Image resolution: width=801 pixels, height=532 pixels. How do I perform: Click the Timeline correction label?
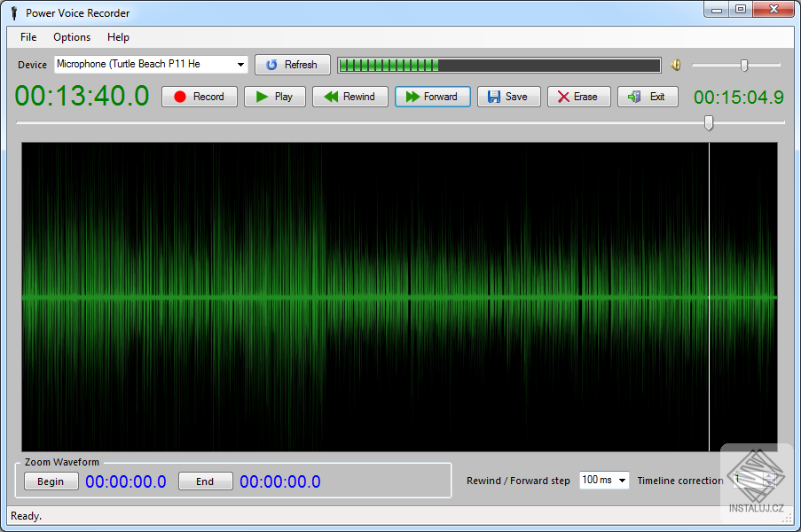[680, 481]
